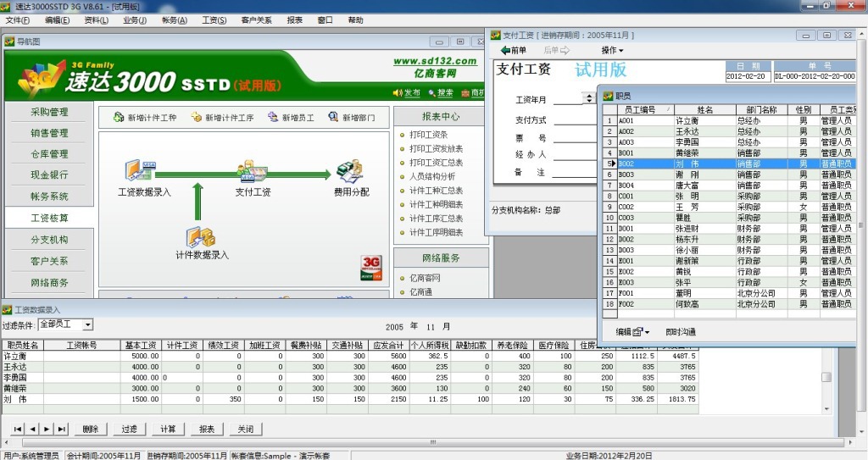Image resolution: width=868 pixels, height=460 pixels.
Task: Click the 计算 button
Action: pyautogui.click(x=168, y=429)
